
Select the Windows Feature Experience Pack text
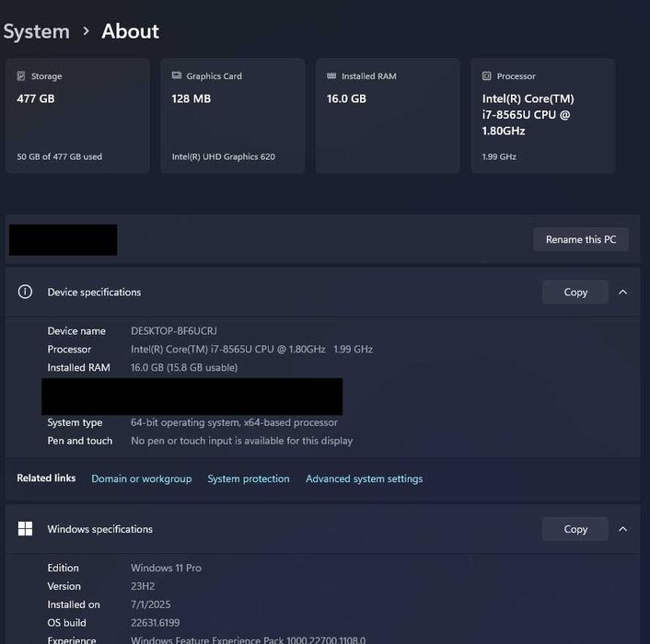coord(249,639)
